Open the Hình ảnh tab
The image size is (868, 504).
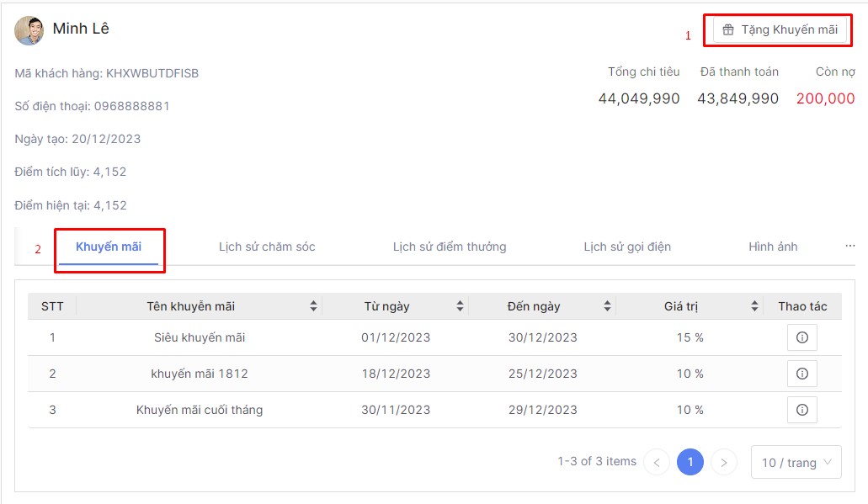[773, 247]
